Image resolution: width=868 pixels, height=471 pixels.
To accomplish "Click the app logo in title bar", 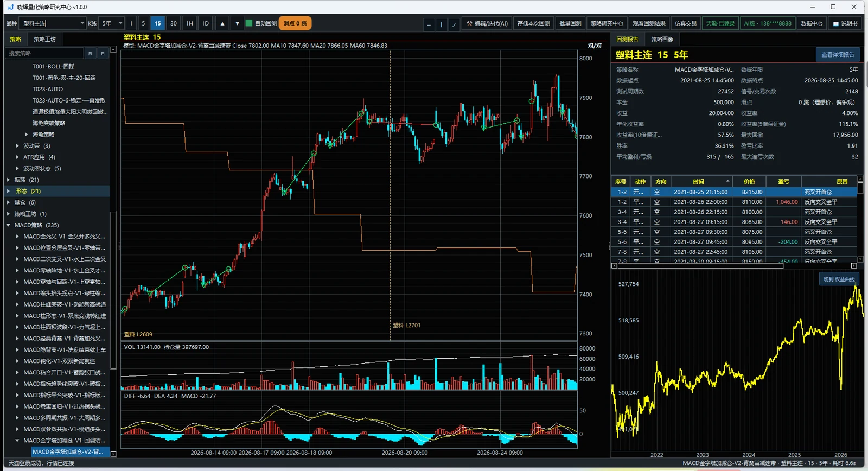I will point(10,7).
